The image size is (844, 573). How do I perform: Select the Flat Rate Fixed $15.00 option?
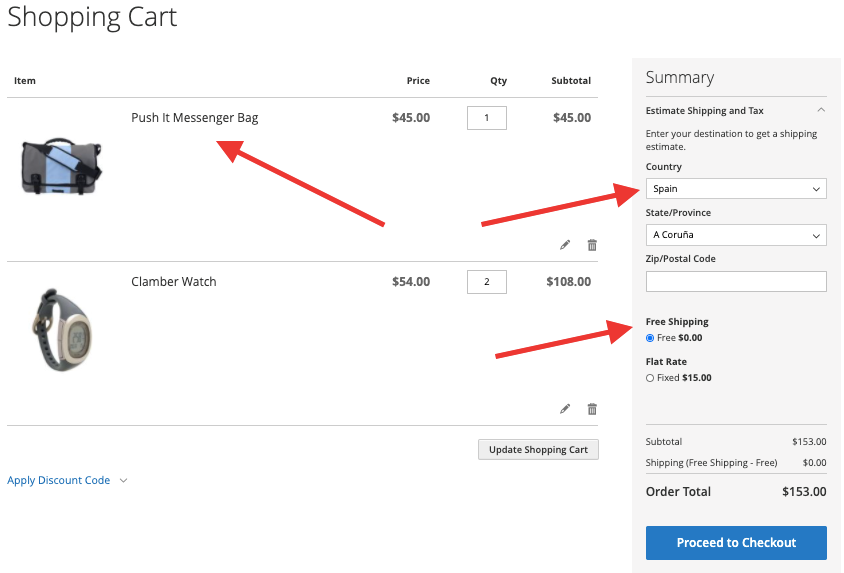[x=650, y=378]
